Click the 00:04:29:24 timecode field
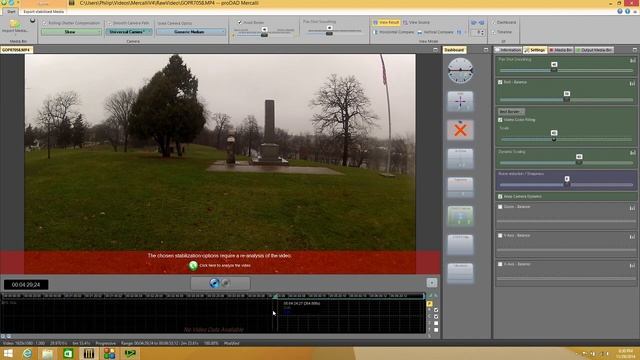640x360 pixels. click(26, 284)
